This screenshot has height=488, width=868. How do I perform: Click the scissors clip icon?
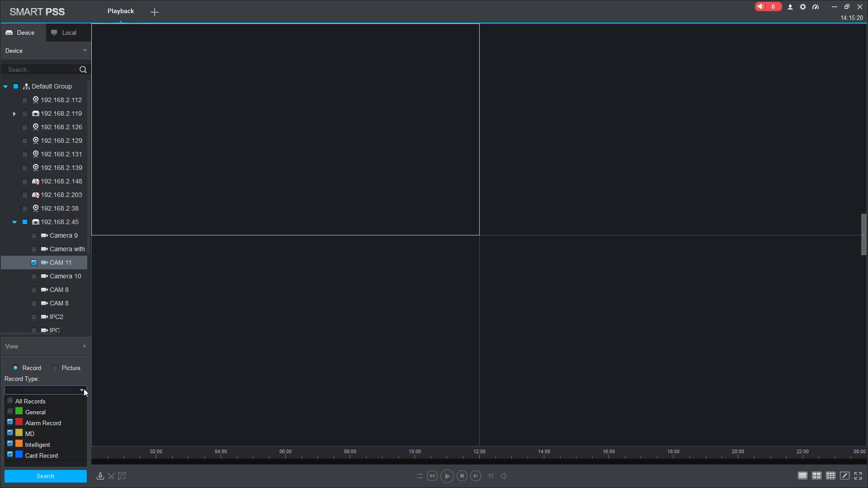pyautogui.click(x=111, y=476)
